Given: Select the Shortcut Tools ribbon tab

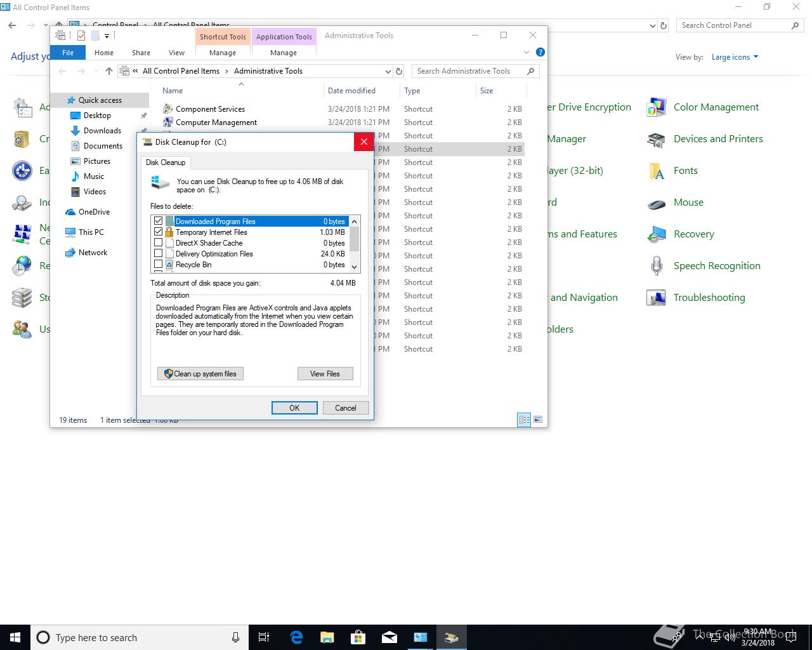Looking at the screenshot, I should 223,37.
